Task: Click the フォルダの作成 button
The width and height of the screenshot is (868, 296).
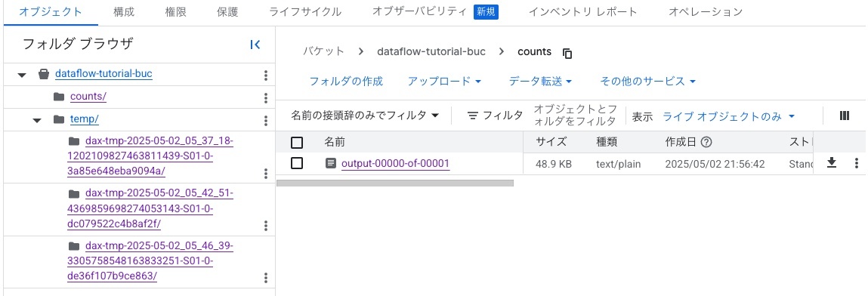Action: point(346,82)
